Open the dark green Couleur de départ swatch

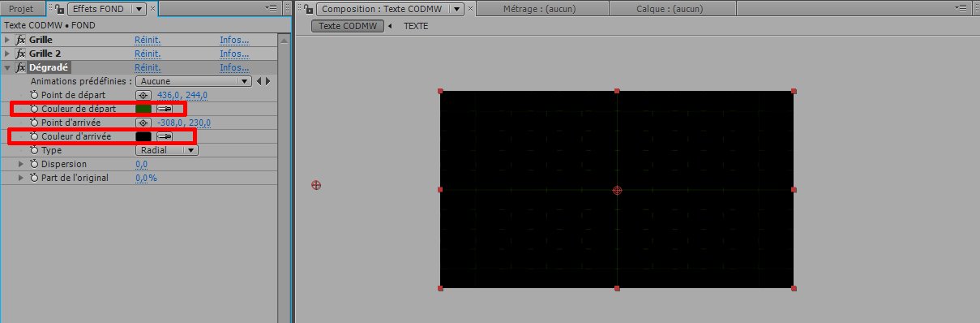click(143, 109)
